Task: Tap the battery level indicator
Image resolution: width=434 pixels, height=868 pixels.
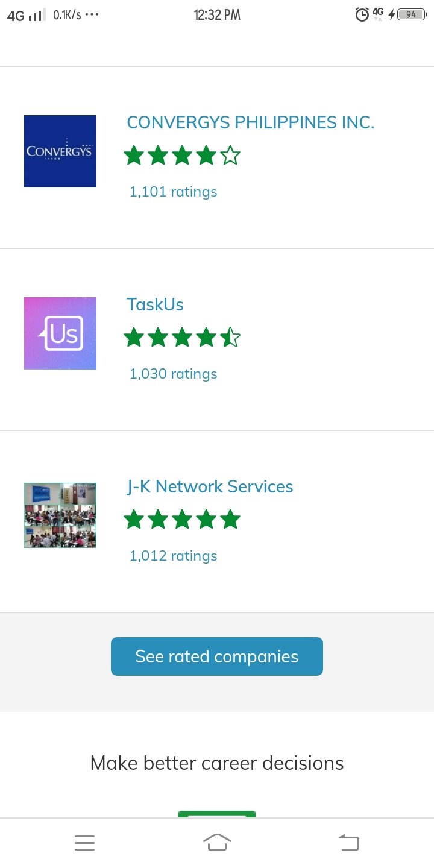Action: pos(412,14)
